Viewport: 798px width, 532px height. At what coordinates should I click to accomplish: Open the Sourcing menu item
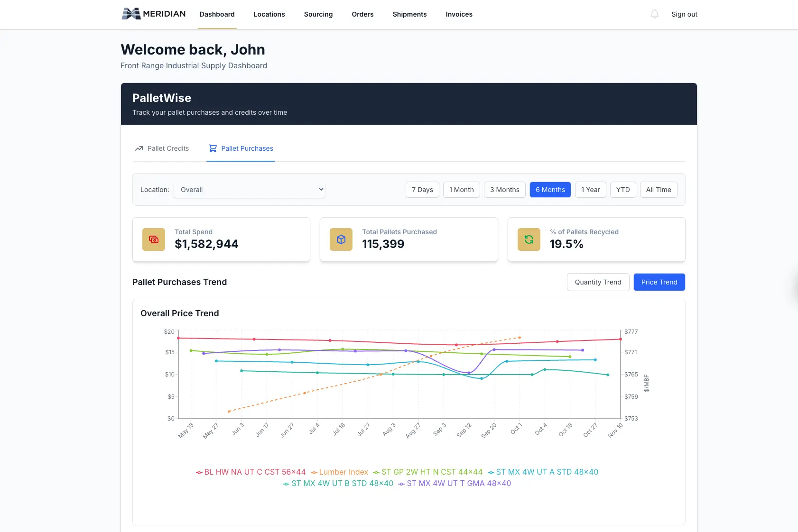(x=318, y=14)
